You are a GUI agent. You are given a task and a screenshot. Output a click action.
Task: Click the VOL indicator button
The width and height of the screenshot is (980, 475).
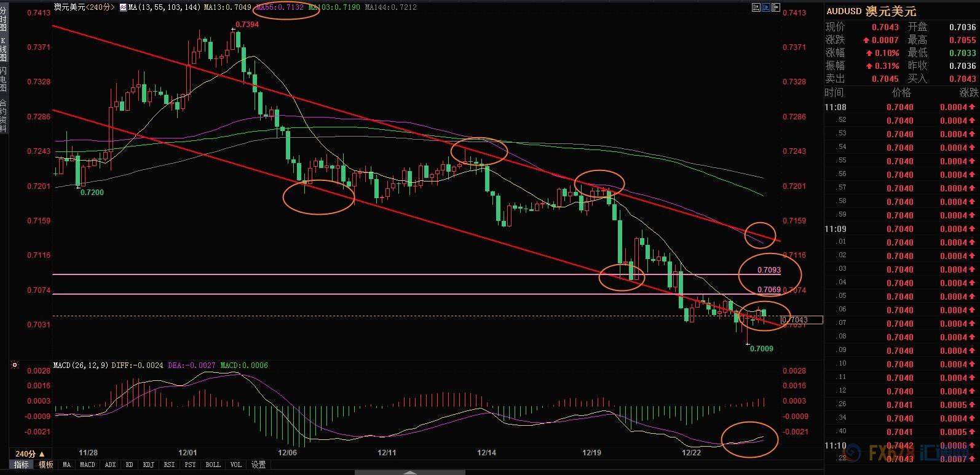235,465
